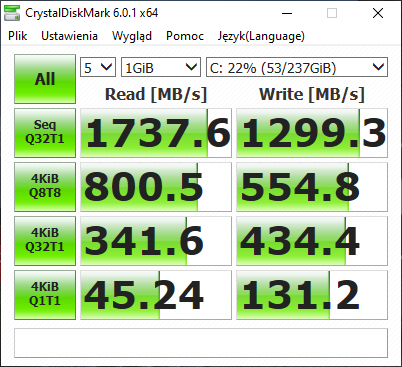The image size is (402, 367).
Task: Select the 4KiB Q32T1 read value 341.6
Action: point(156,241)
